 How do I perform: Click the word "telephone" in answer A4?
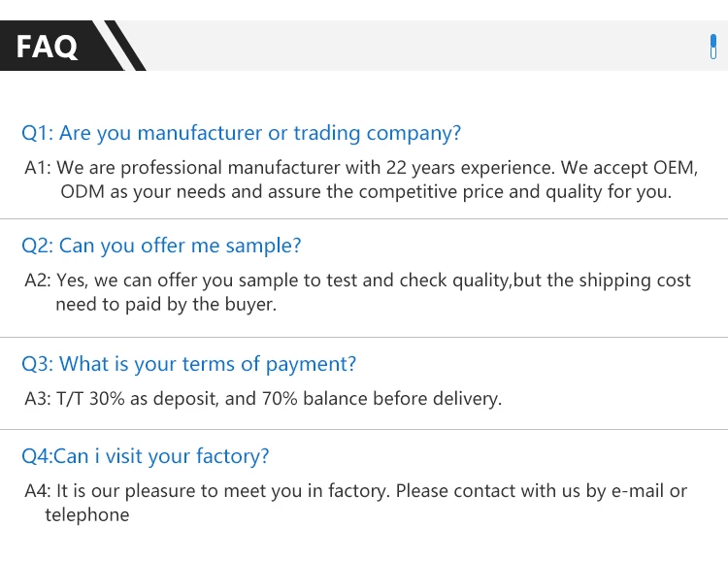(86, 515)
